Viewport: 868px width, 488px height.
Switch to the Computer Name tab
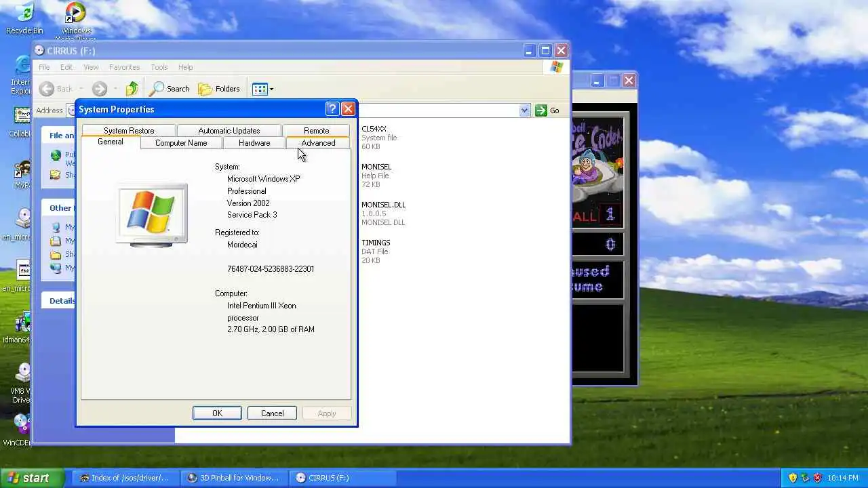[x=181, y=143]
